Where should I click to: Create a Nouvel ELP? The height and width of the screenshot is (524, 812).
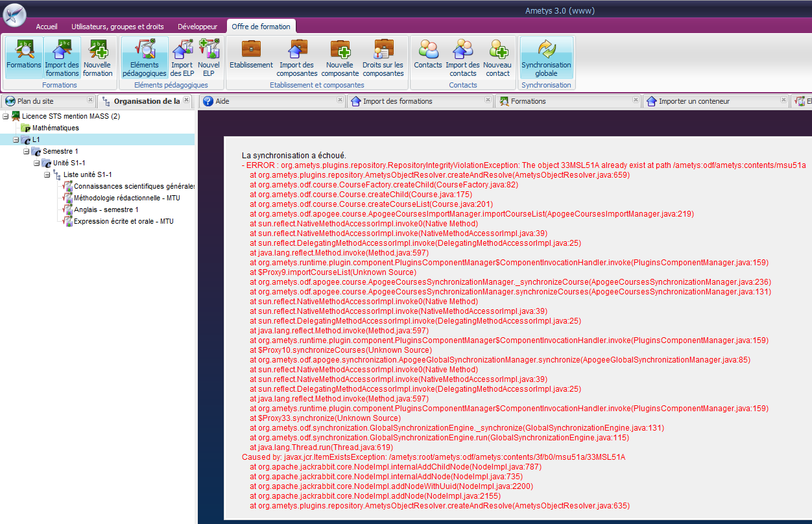click(x=209, y=57)
